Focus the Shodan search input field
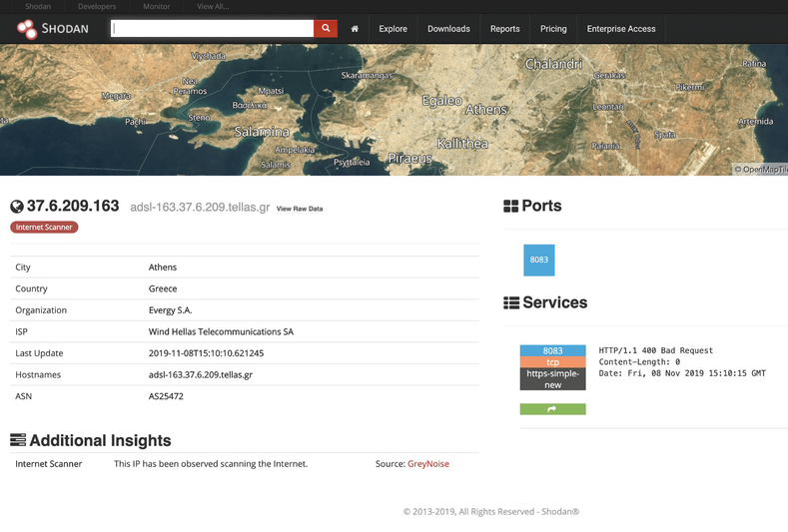This screenshot has height=532, width=788. [x=212, y=28]
